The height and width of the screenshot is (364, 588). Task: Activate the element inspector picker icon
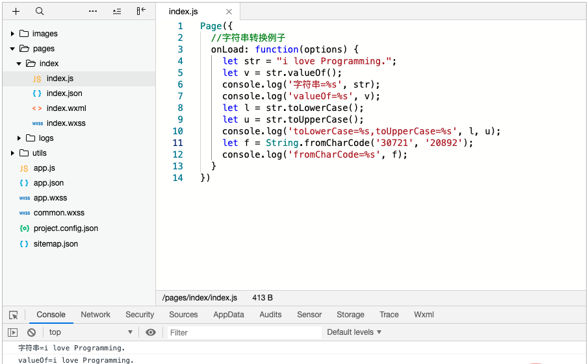(14, 315)
